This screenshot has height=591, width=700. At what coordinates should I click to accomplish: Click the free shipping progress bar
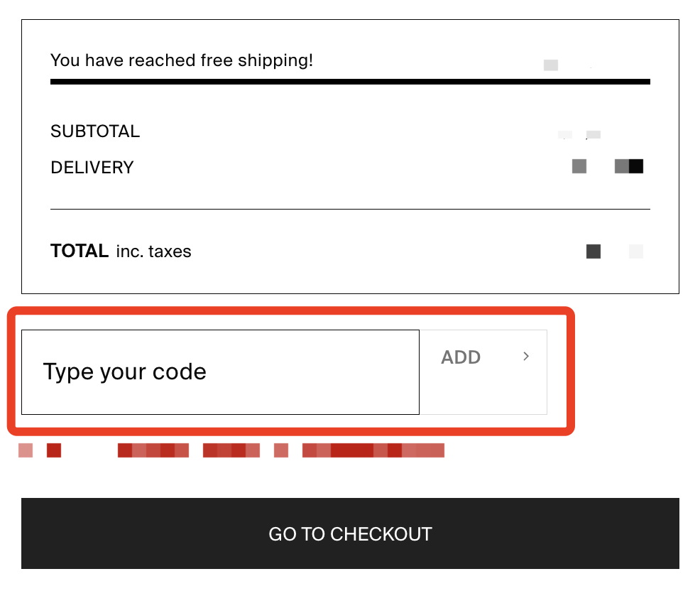point(350,82)
